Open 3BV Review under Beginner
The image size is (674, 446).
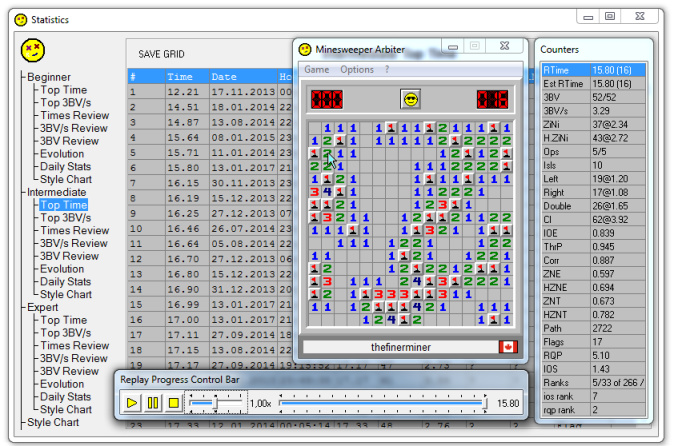pyautogui.click(x=69, y=141)
